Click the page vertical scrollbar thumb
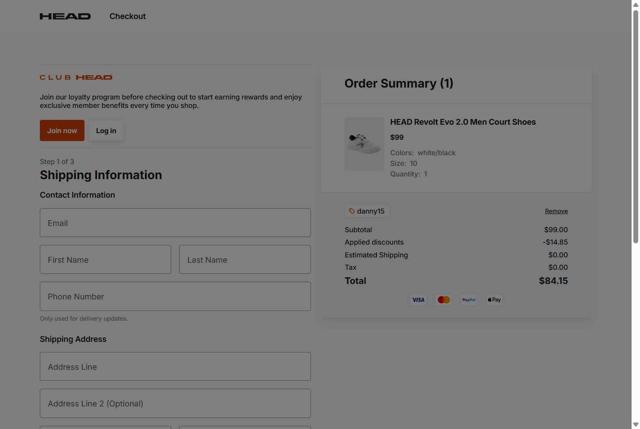The width and height of the screenshot is (640, 429). (x=636, y=127)
